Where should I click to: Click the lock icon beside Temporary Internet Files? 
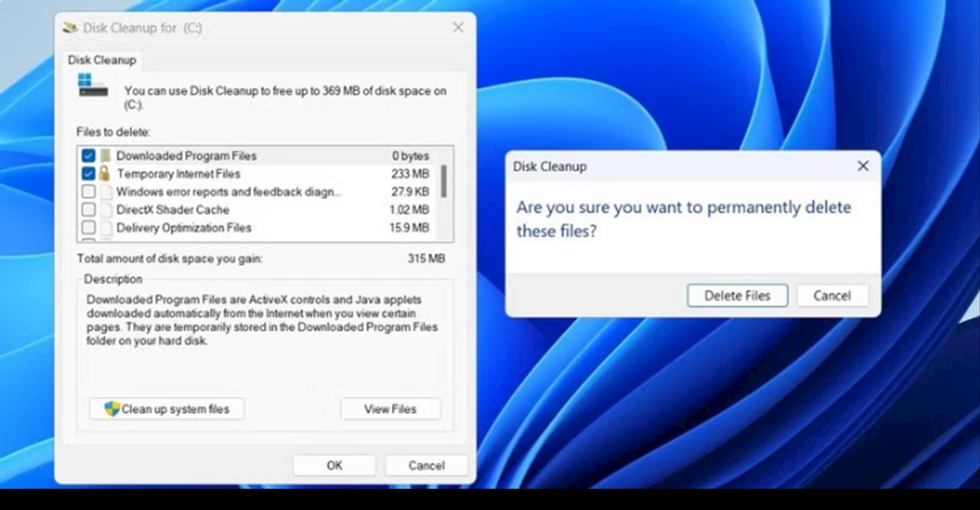[104, 173]
